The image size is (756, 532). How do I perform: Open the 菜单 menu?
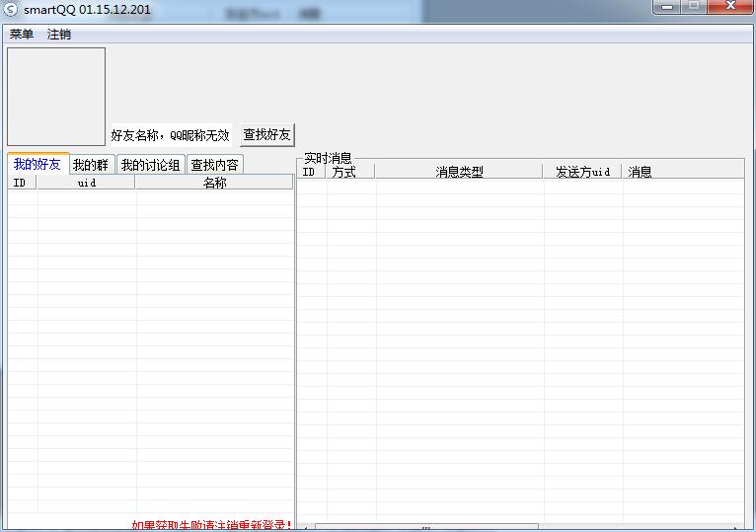tap(22, 35)
